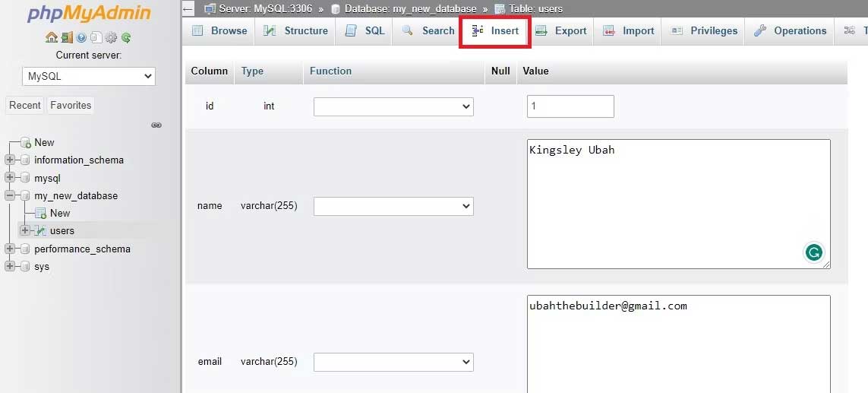Open the Current server MySQL dropdown
This screenshot has width=868, height=393.
coord(89,77)
